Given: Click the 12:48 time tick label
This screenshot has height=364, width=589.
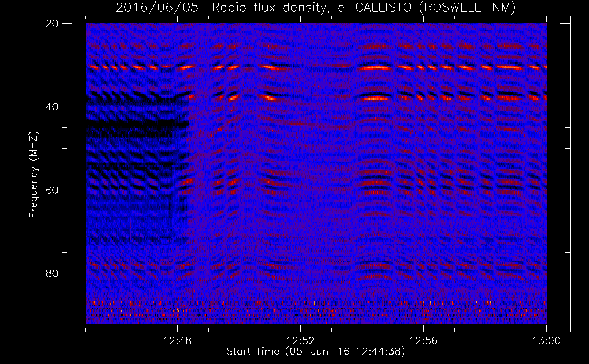Looking at the screenshot, I should point(177,341).
